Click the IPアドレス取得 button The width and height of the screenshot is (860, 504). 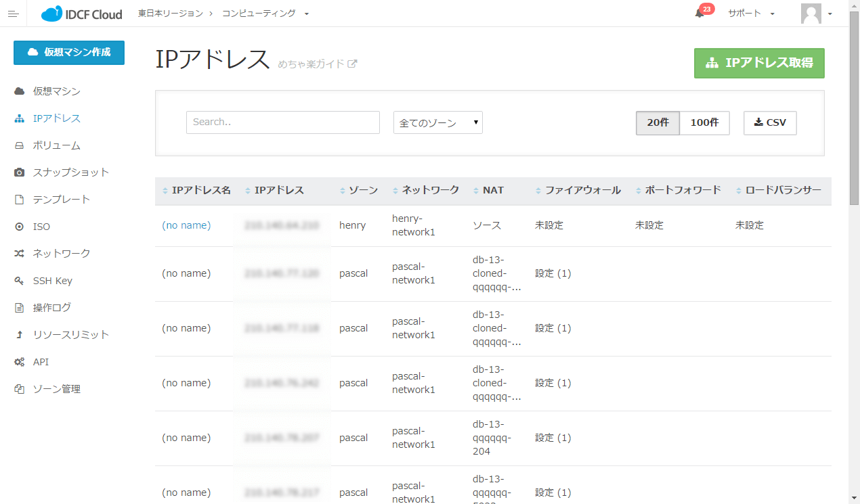coord(759,63)
